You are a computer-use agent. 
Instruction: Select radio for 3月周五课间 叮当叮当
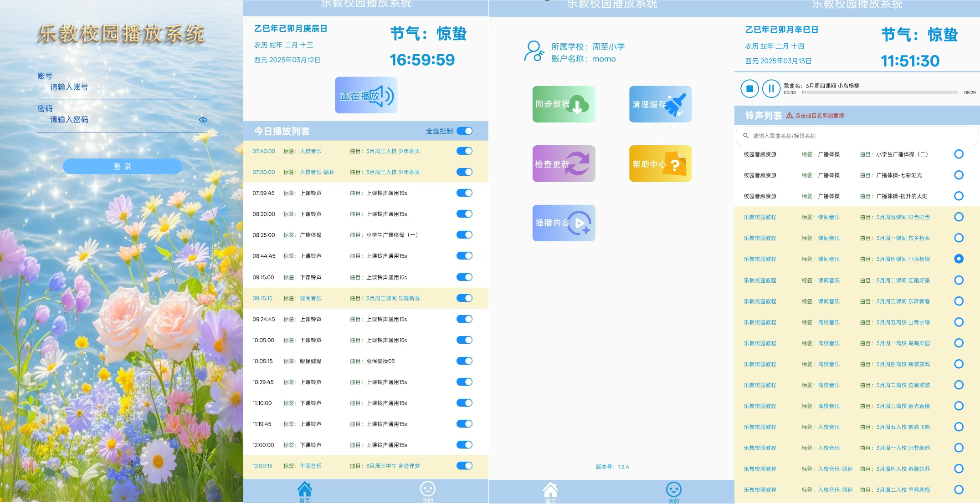coord(959,217)
